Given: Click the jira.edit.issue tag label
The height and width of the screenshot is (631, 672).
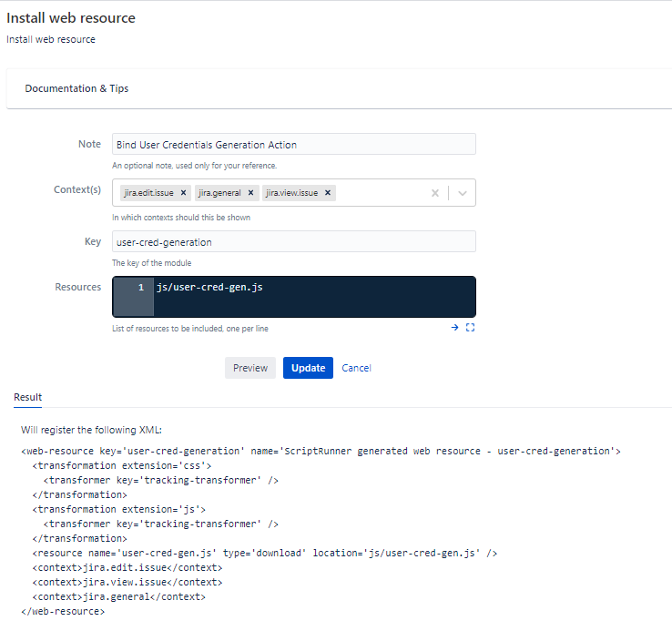Looking at the screenshot, I should pyautogui.click(x=148, y=193).
